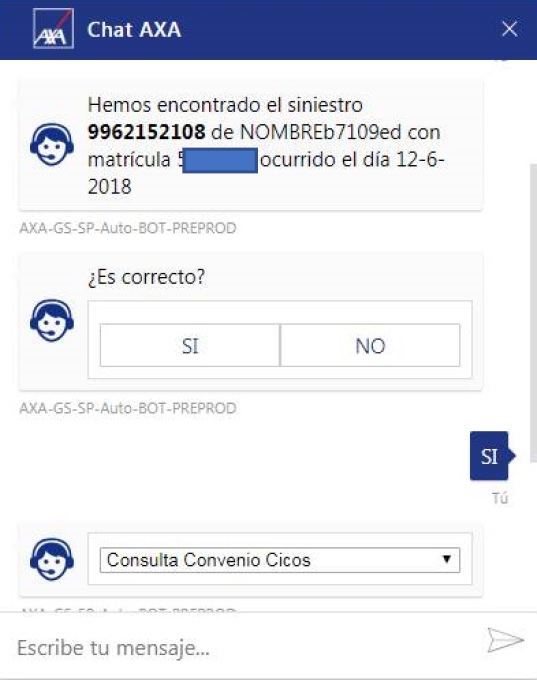Click the blue redacted matrícula box

pyautogui.click(x=220, y=160)
